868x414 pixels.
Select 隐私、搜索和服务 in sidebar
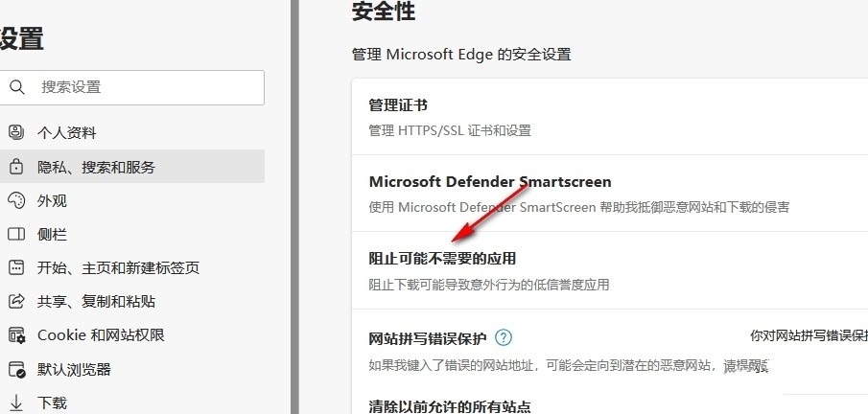tap(131, 167)
